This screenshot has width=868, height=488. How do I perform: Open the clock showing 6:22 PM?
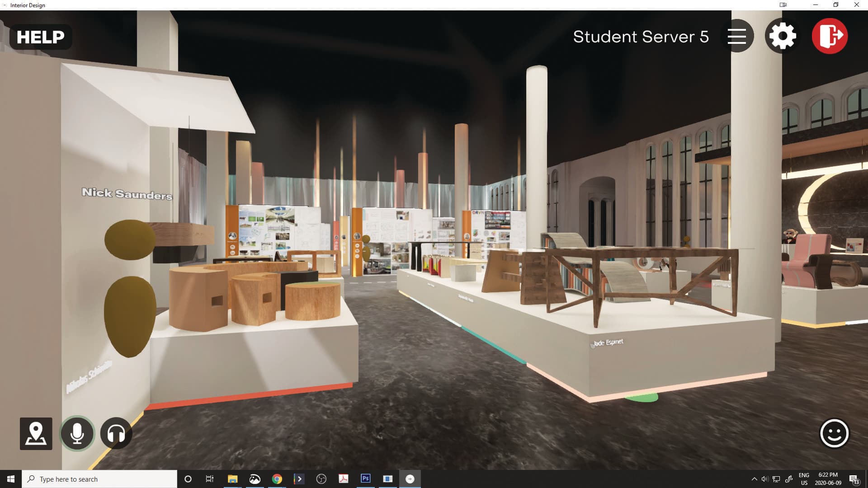pos(828,479)
